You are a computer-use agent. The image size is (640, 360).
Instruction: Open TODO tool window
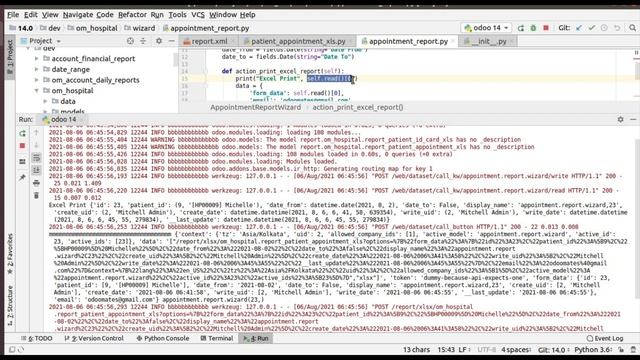37,338
